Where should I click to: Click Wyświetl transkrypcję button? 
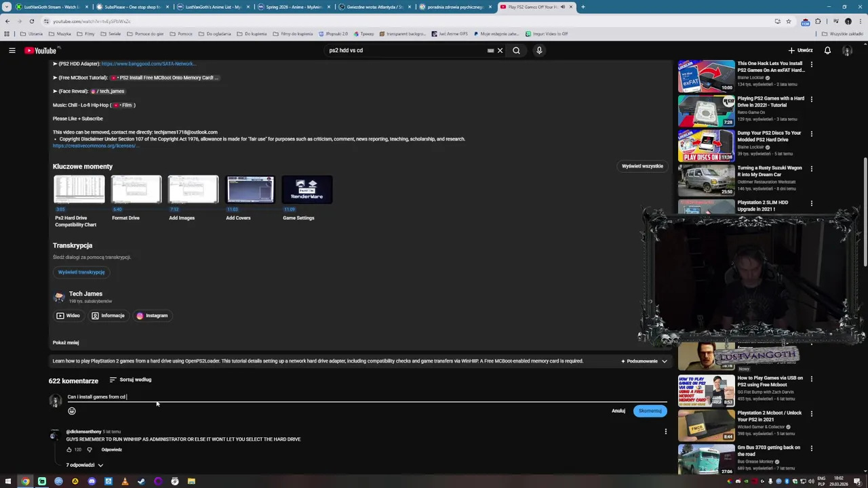click(81, 272)
